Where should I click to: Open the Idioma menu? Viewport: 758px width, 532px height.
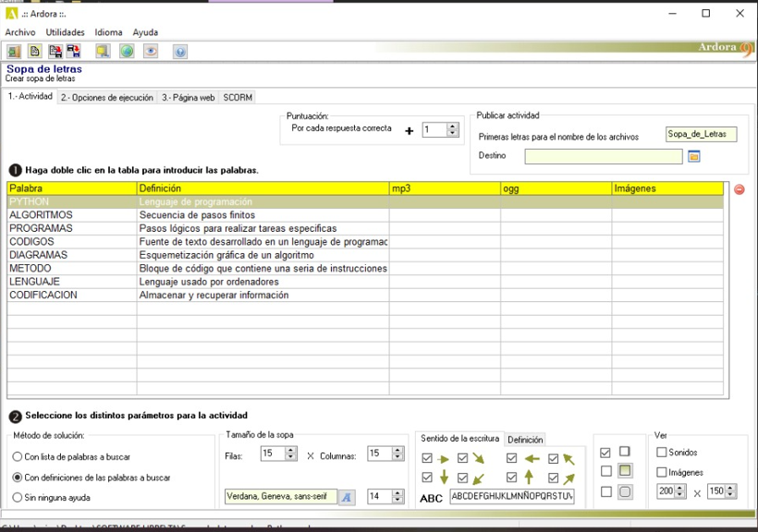[x=108, y=32]
